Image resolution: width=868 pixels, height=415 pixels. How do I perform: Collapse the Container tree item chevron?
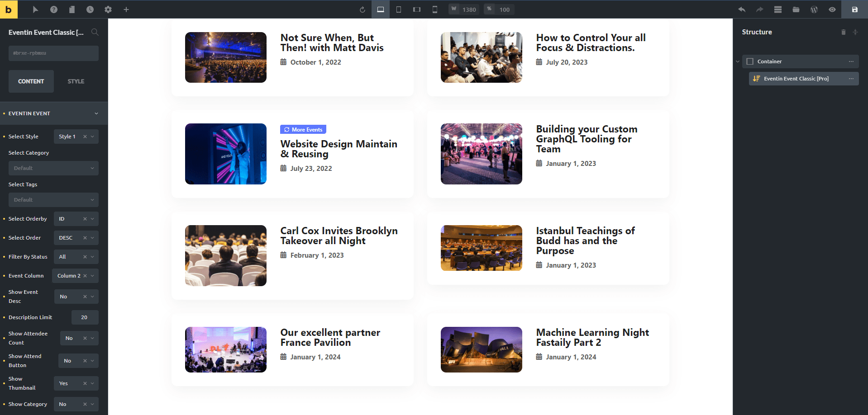point(738,61)
